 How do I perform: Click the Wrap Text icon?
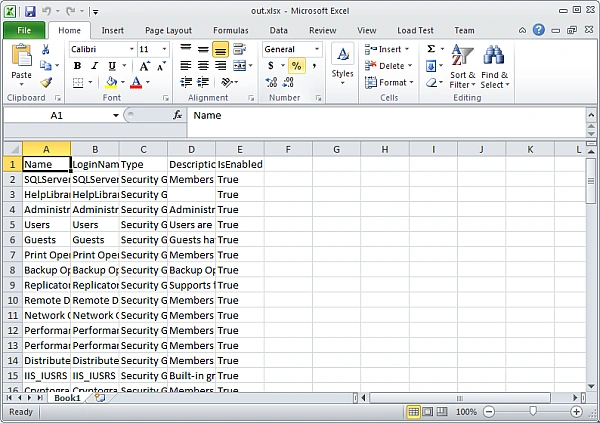(240, 49)
